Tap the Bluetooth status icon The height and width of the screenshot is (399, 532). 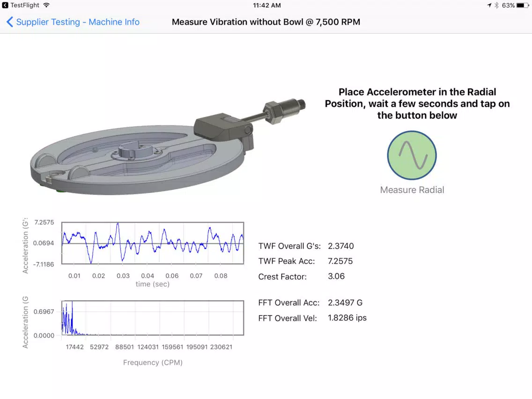[497, 6]
